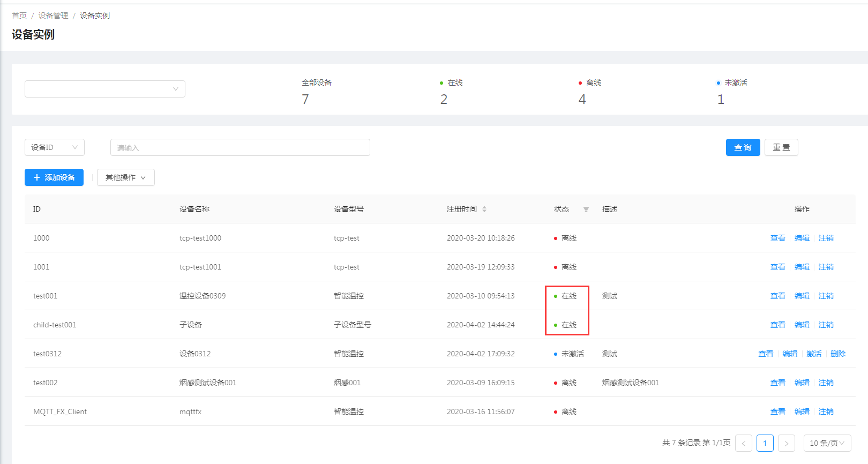
Task: Open 首页 breadcrumb link
Action: point(19,16)
